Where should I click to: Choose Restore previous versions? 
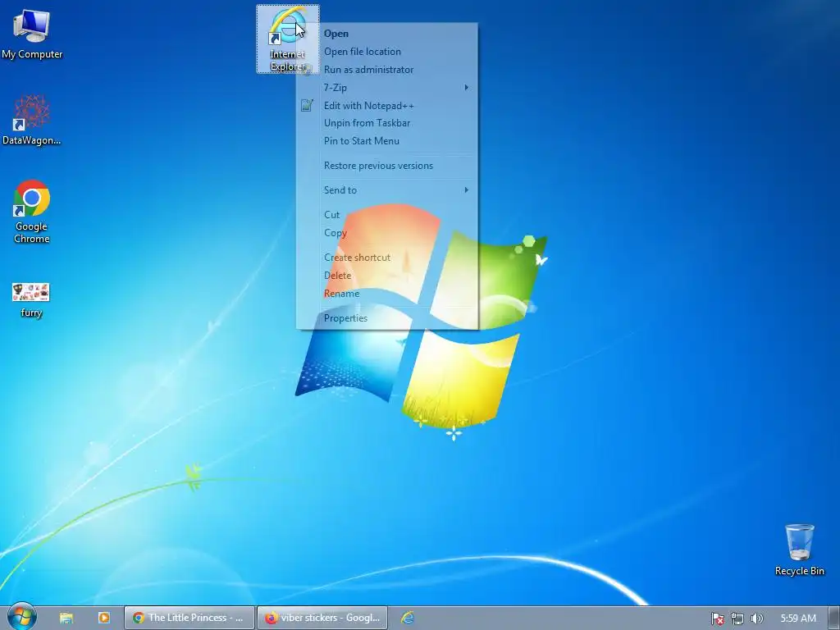[x=387, y=166]
